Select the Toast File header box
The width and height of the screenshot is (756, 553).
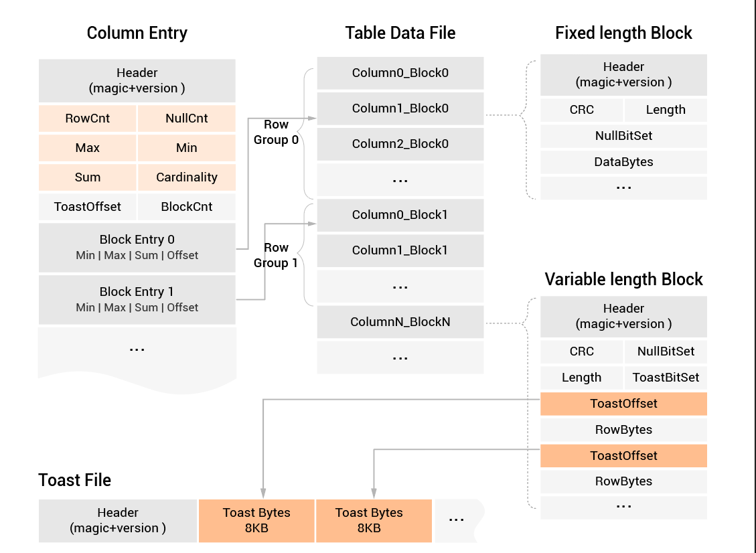tap(118, 520)
